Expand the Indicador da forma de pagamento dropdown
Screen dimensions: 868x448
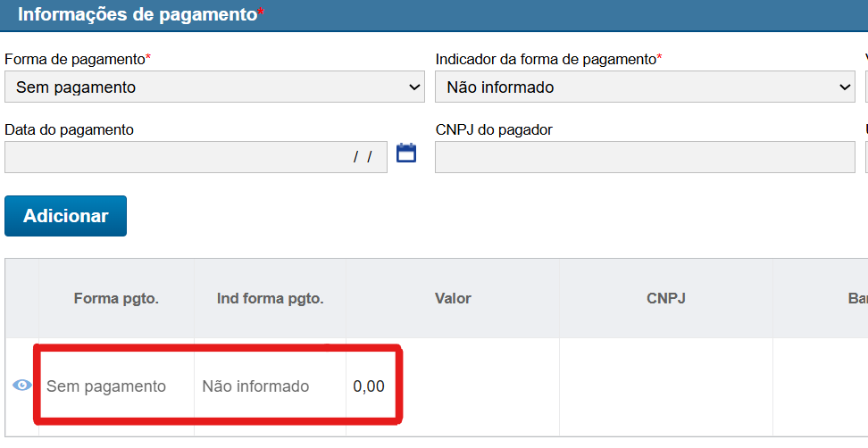[645, 87]
